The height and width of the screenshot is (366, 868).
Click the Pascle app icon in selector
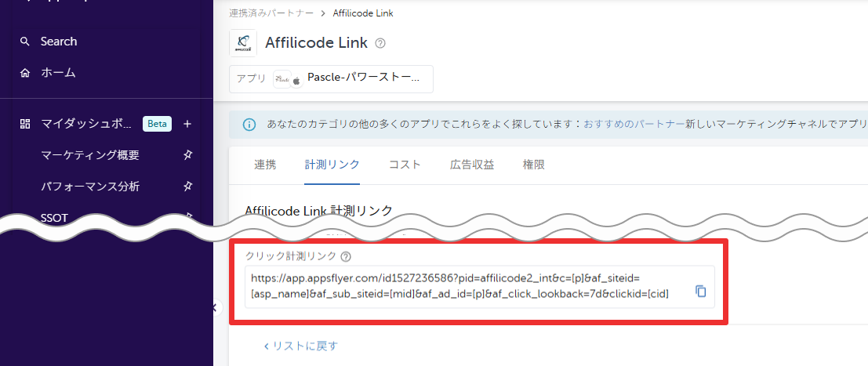(282, 79)
